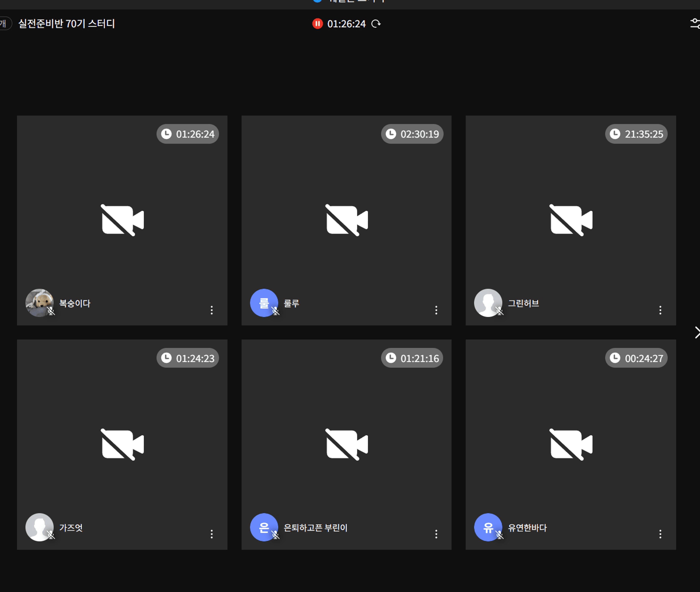This screenshot has height=592, width=700.
Task: Click the muted mic icon on 유연한바다's avatar
Action: pos(499,535)
